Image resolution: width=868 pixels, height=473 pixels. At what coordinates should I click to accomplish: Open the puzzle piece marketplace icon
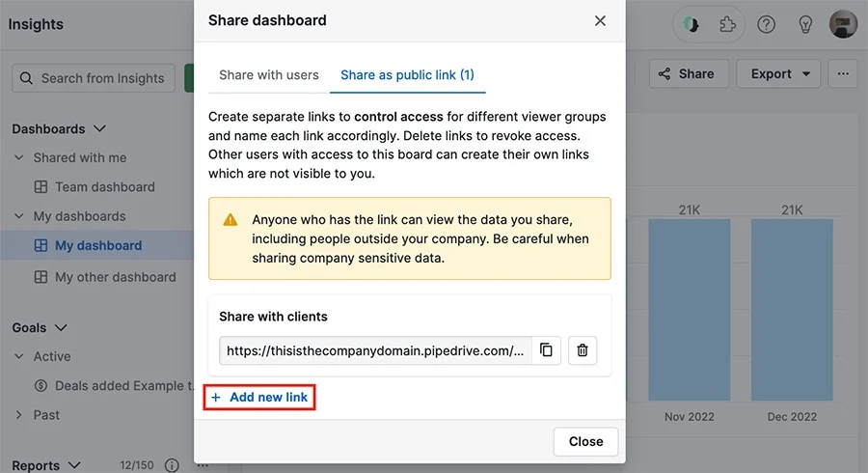(x=727, y=24)
